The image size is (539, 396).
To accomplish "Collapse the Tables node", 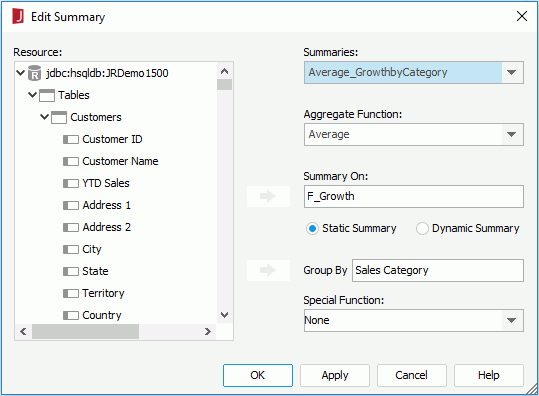I will coord(33,95).
